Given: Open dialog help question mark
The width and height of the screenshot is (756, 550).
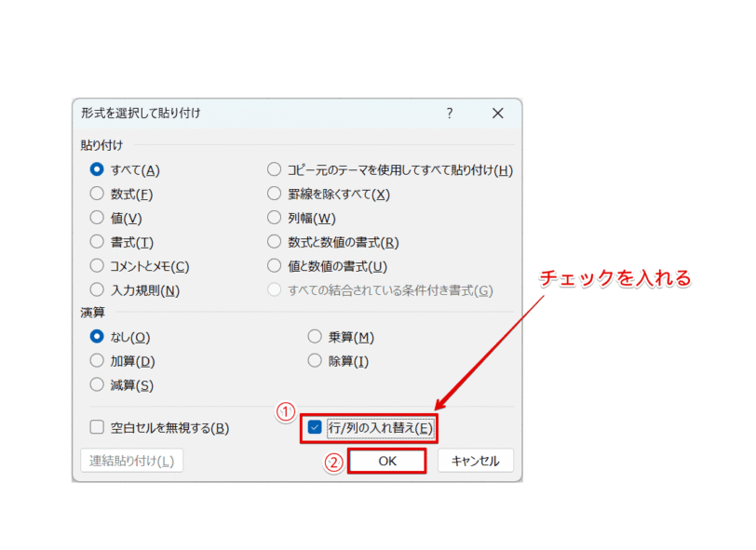Looking at the screenshot, I should tap(450, 114).
